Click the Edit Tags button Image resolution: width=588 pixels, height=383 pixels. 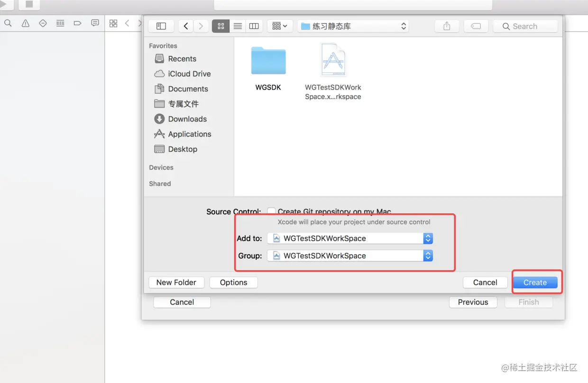pyautogui.click(x=476, y=26)
